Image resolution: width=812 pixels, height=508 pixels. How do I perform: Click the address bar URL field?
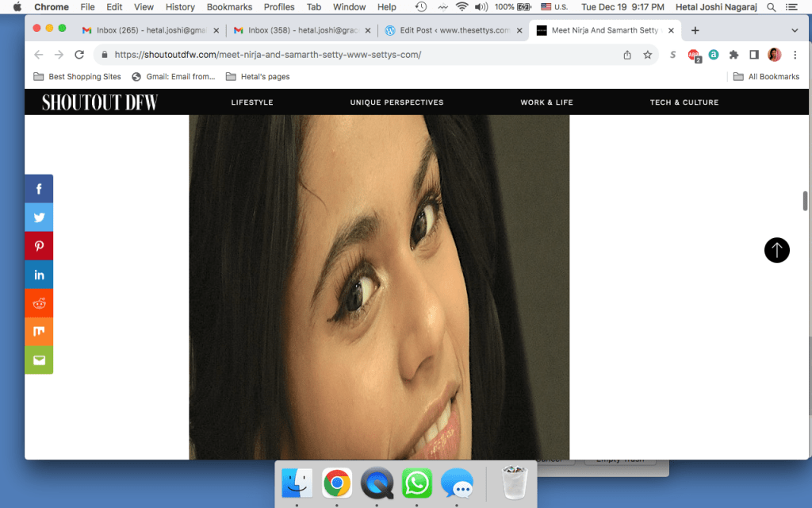click(x=357, y=55)
